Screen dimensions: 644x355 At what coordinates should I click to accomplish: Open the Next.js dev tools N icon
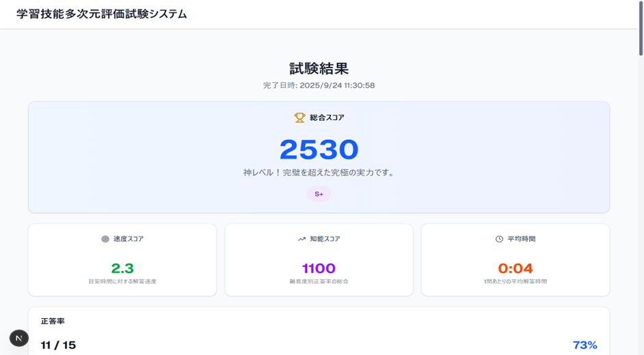pos(18,338)
